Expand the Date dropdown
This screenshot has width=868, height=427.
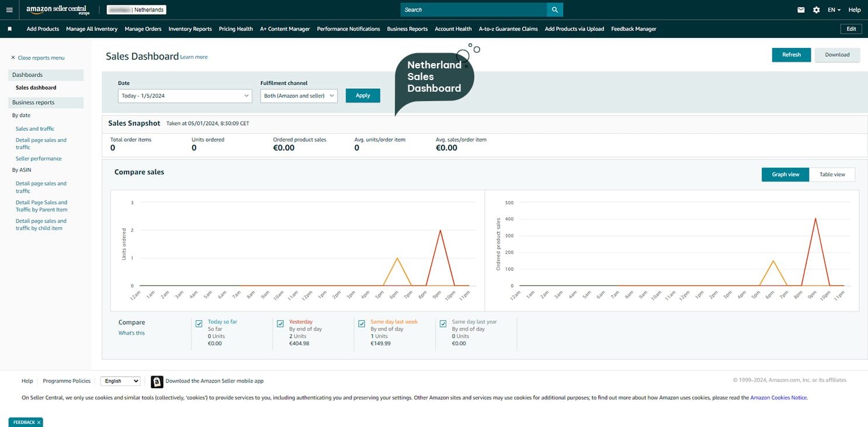(185, 96)
